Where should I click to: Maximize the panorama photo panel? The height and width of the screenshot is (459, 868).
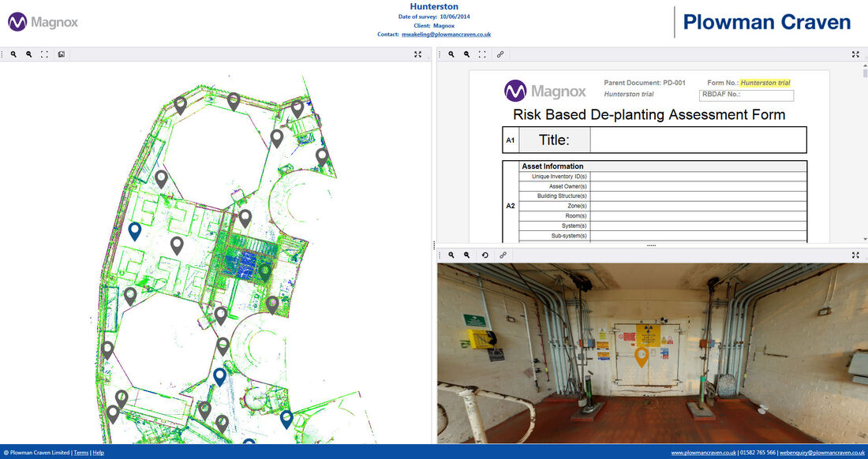[x=855, y=255]
